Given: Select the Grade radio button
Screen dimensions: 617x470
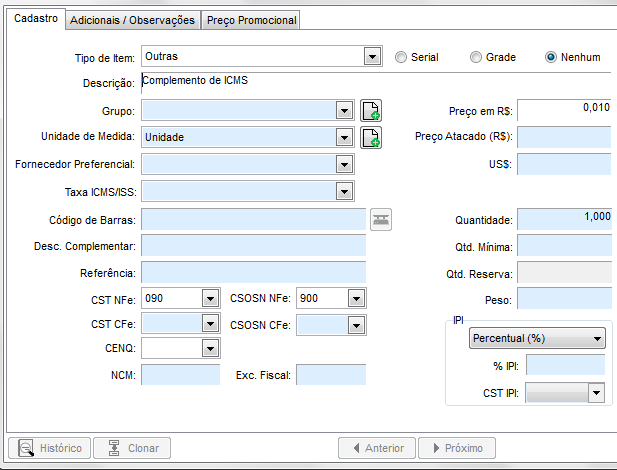Looking at the screenshot, I should (x=476, y=57).
